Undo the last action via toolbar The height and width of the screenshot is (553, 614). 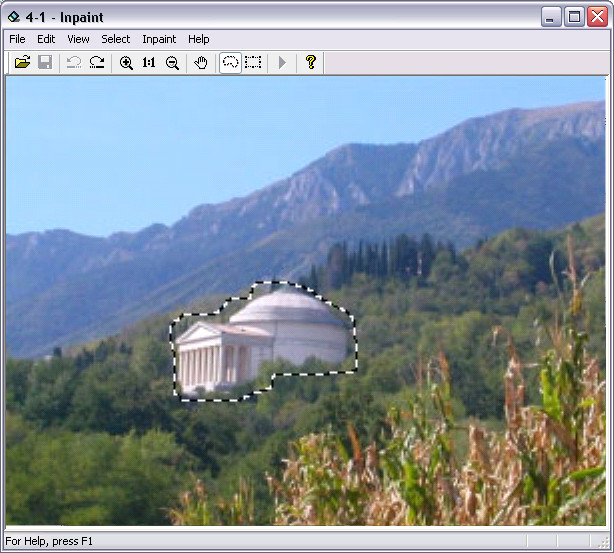74,62
